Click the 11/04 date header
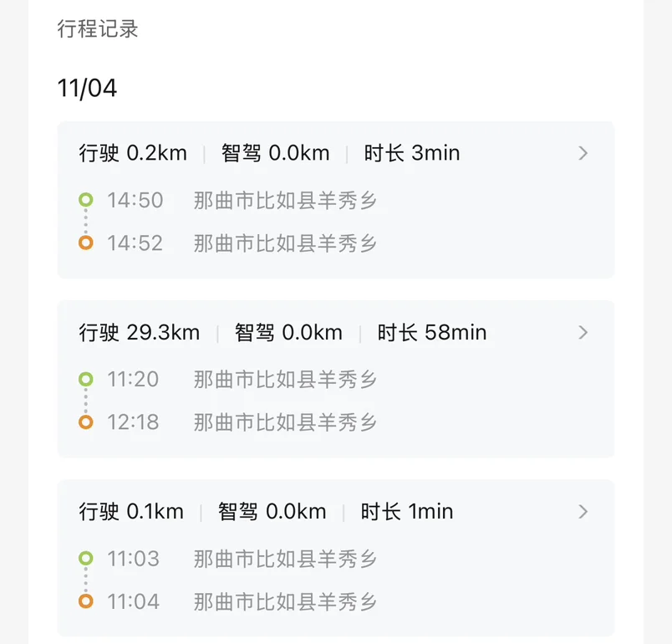672x644 pixels. coord(87,88)
